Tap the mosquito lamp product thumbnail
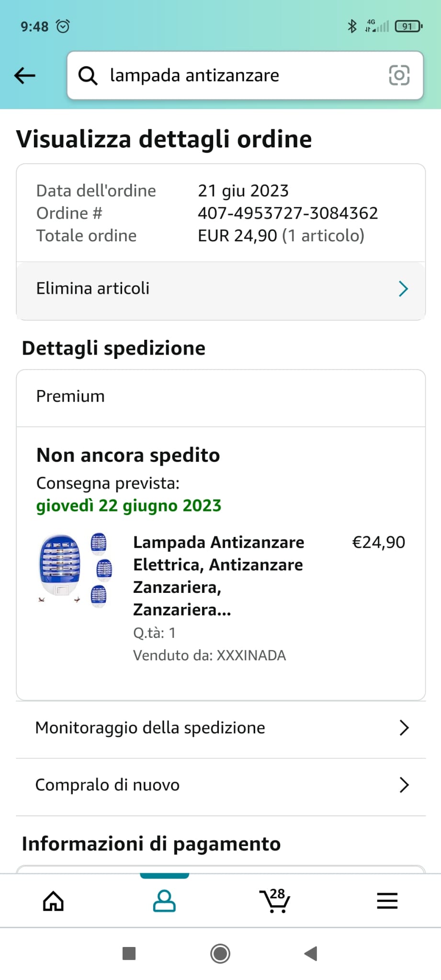Image resolution: width=441 pixels, height=980 pixels. (75, 569)
